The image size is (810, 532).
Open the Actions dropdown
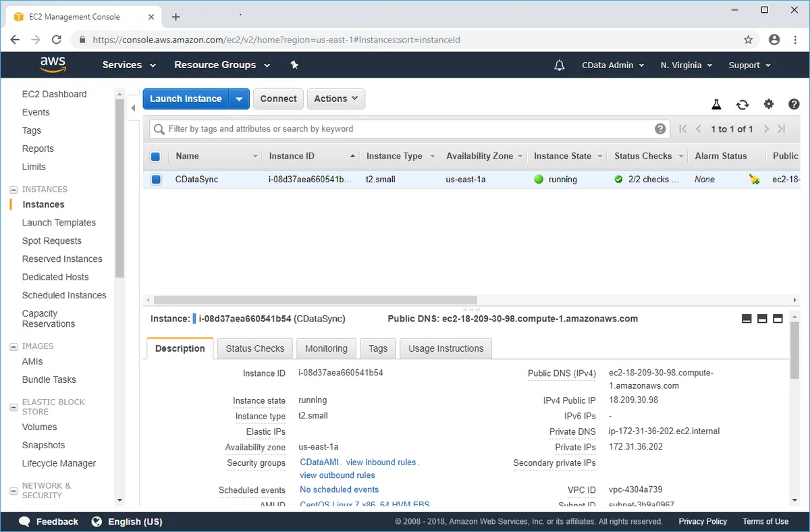[x=336, y=99]
